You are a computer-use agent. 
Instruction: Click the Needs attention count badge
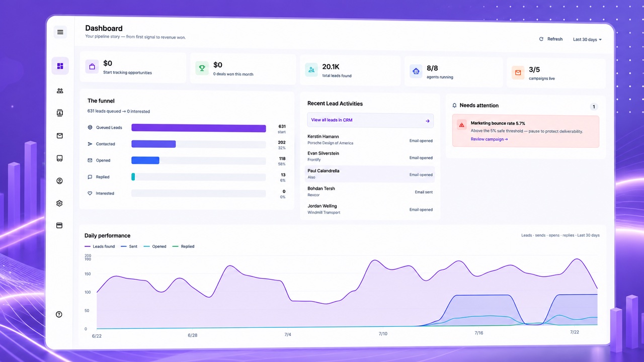pos(594,107)
